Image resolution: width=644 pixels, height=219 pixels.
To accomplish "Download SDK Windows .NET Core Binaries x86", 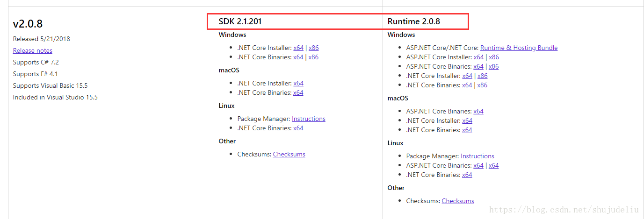I will click(x=313, y=57).
